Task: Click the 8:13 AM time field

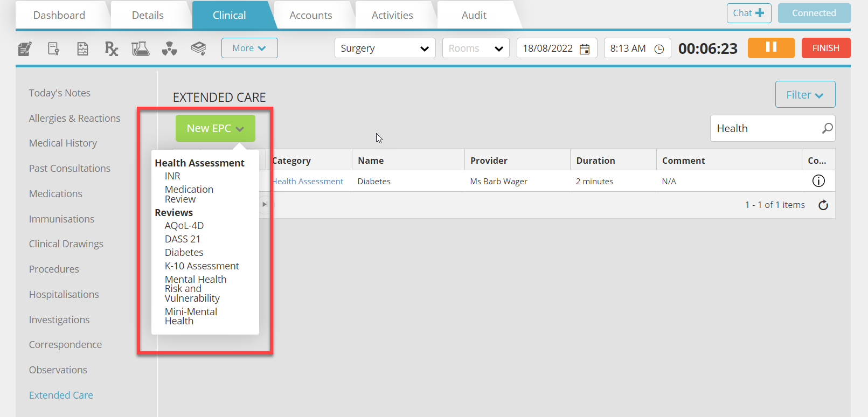Action: click(x=637, y=48)
